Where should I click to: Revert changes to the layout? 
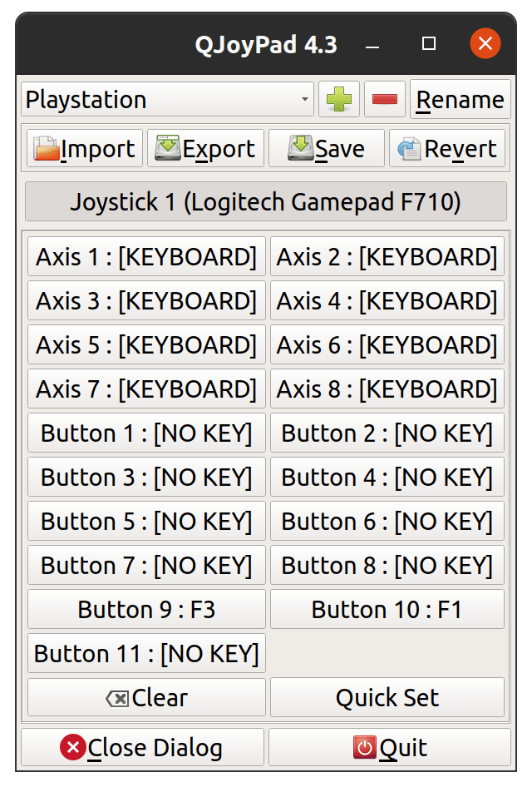[447, 149]
